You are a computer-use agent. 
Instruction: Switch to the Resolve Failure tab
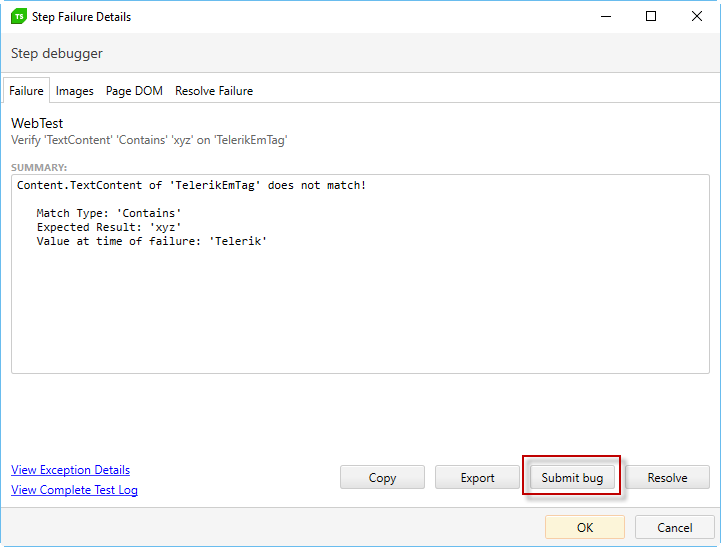214,91
